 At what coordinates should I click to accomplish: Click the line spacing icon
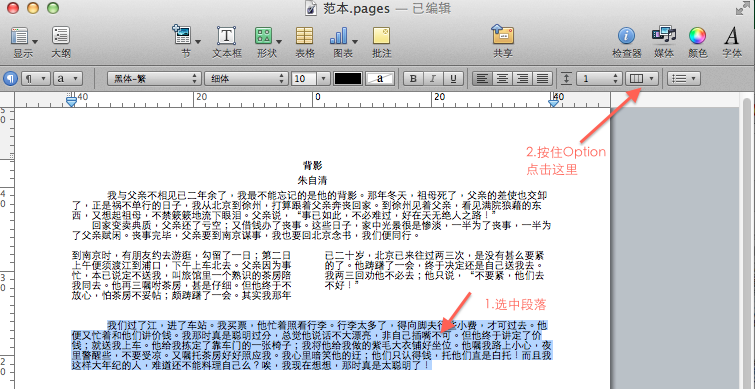point(567,78)
